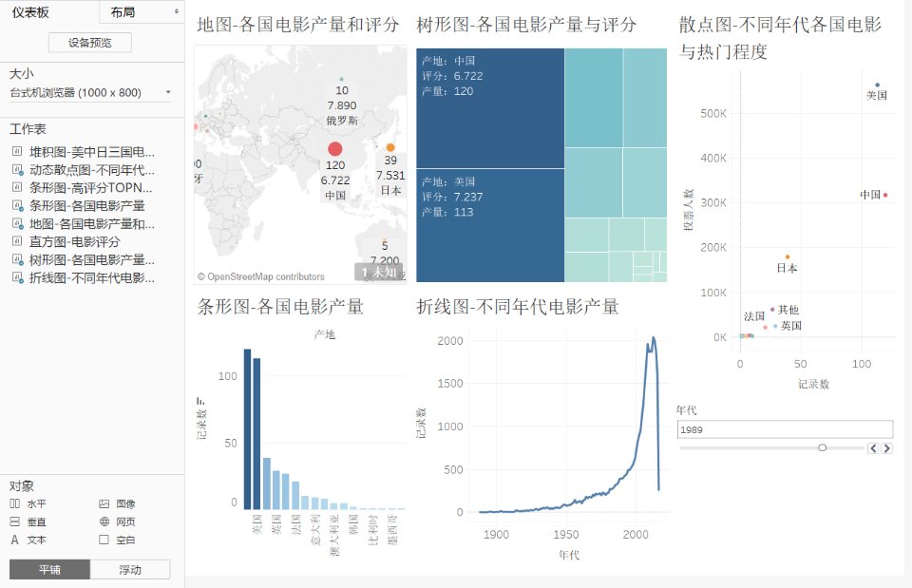Viewport: 912px width, 588px height.
Task: Click the 垂直 vertical container icon
Action: (15, 522)
